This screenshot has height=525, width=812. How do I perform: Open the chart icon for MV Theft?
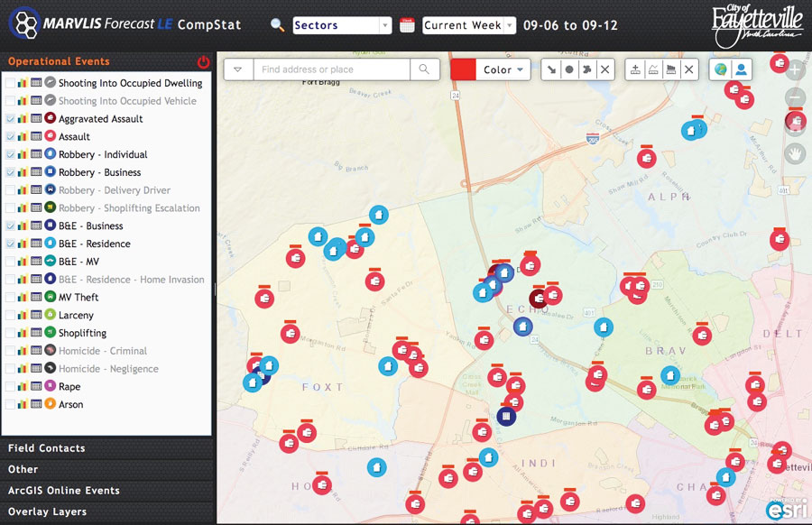coord(23,297)
